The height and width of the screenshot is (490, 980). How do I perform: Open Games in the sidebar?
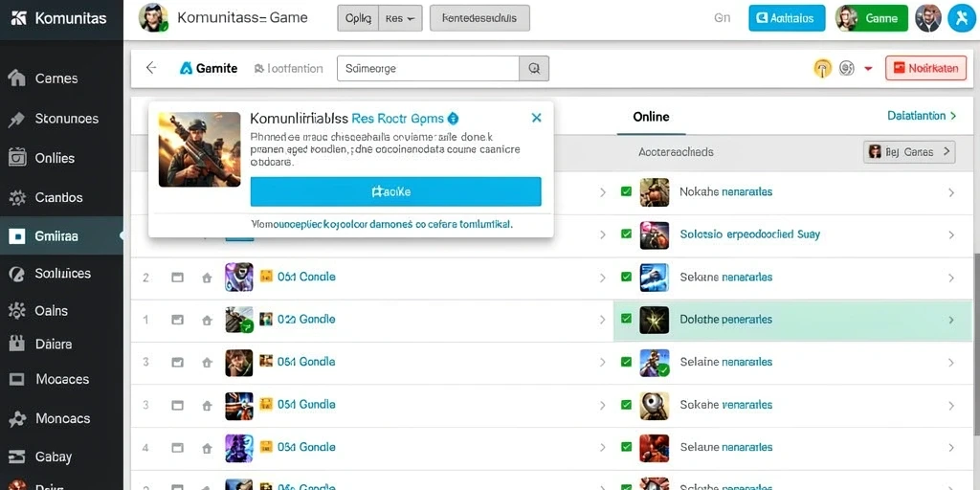point(61,78)
